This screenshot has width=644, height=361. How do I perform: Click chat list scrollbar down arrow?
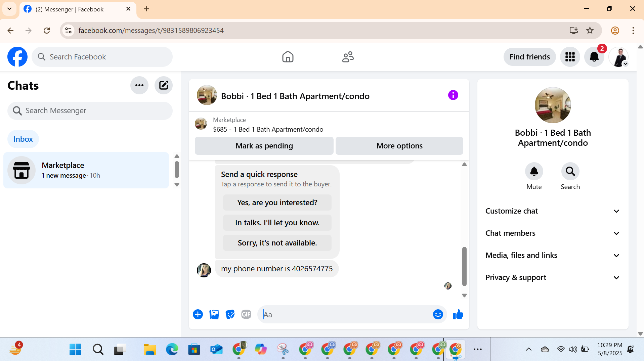(177, 185)
